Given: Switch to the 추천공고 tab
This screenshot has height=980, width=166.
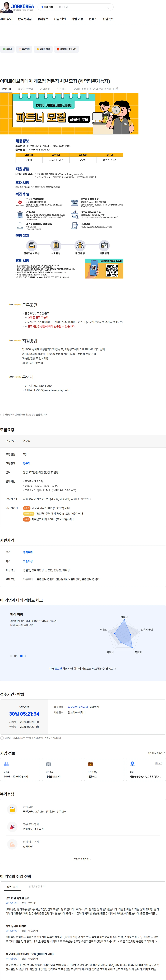Looking at the screenshot, I should [x=61, y=89].
